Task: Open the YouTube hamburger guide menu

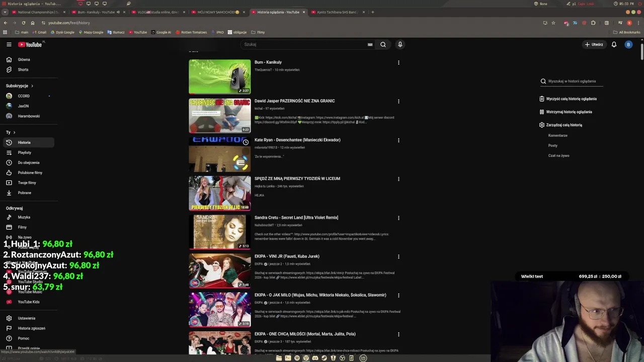Action: coord(9,44)
